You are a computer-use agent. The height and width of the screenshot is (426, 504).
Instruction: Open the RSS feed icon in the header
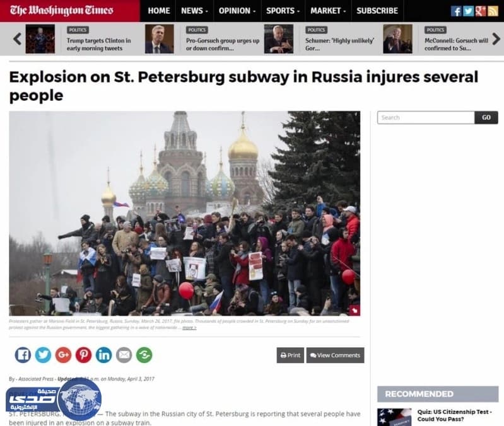pyautogui.click(x=493, y=11)
